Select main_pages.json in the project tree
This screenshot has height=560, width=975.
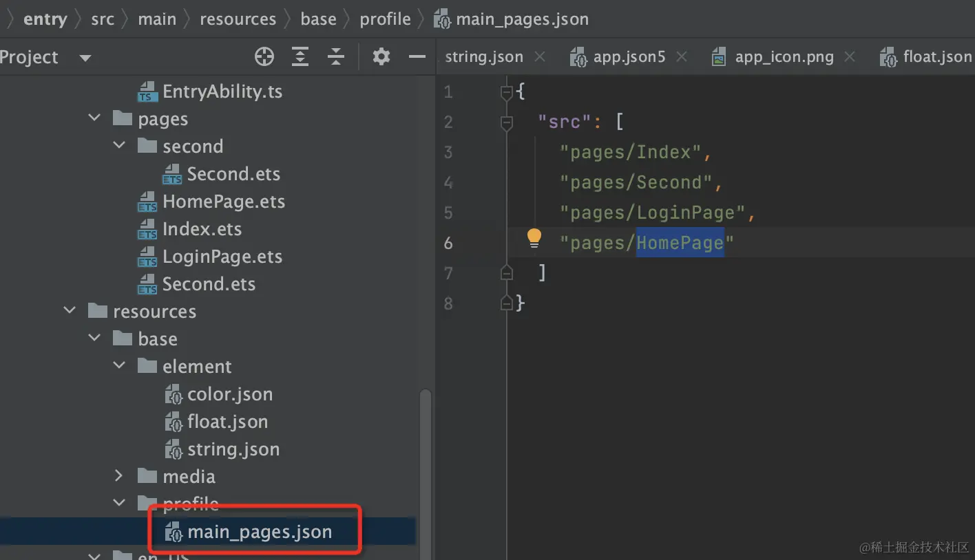pos(260,532)
